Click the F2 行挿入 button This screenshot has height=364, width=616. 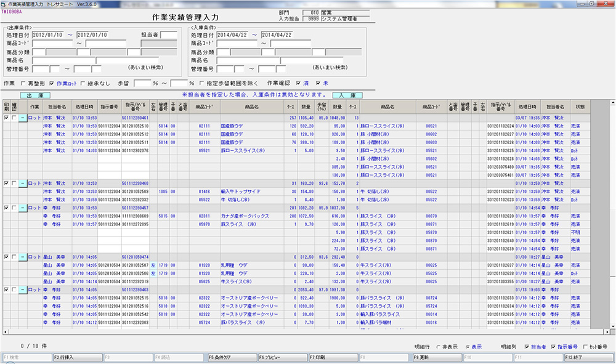click(x=78, y=357)
